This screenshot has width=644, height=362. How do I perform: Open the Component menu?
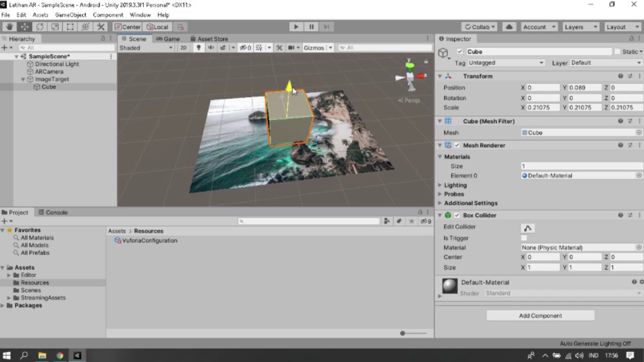[108, 15]
